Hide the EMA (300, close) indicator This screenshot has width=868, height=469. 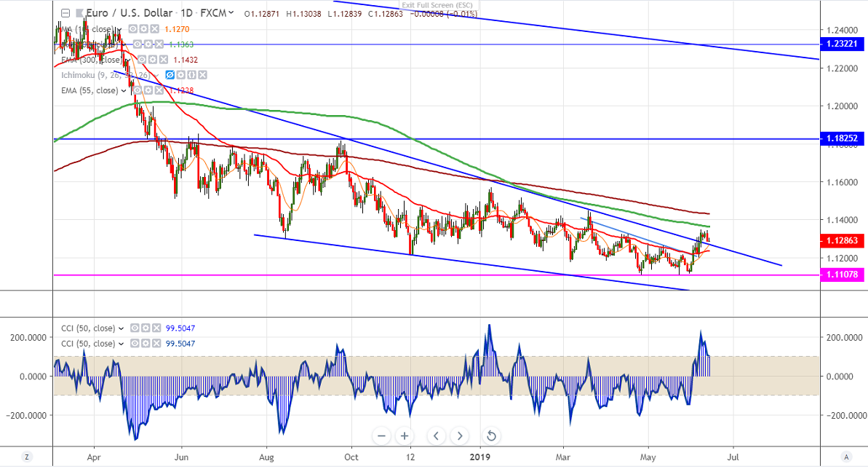[143, 59]
